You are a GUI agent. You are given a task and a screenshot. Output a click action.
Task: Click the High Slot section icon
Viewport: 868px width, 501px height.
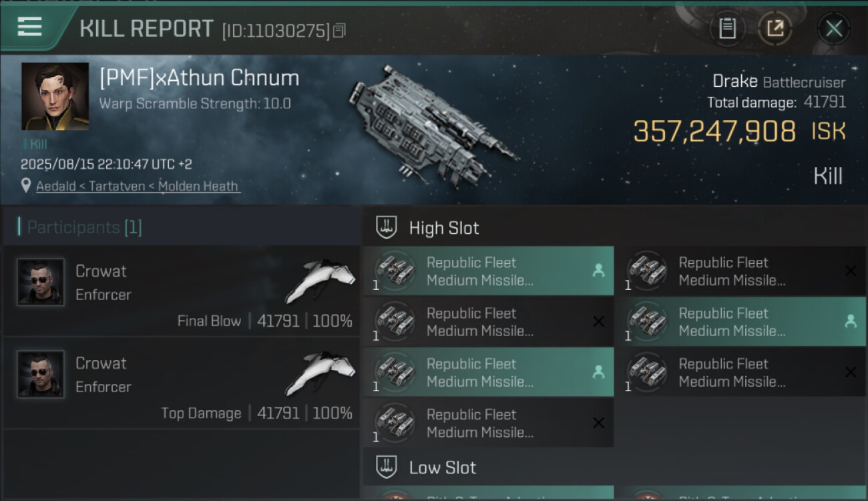387,228
